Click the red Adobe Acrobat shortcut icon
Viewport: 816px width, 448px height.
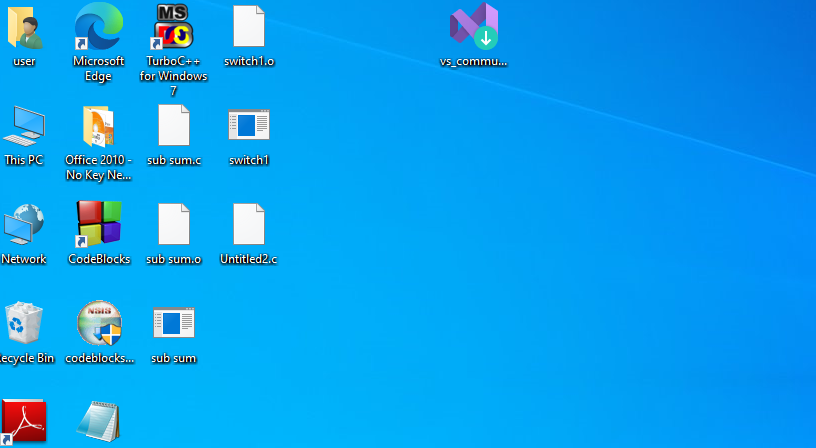24,423
